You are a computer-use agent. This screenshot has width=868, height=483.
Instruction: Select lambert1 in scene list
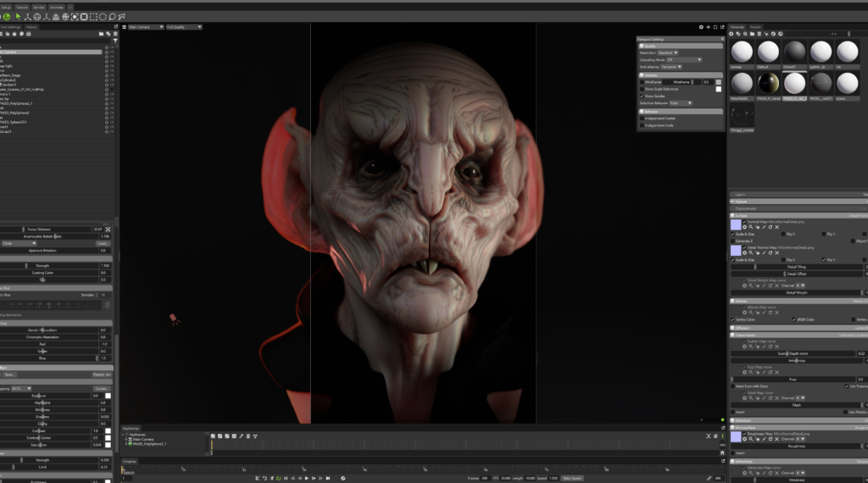tap(8, 85)
